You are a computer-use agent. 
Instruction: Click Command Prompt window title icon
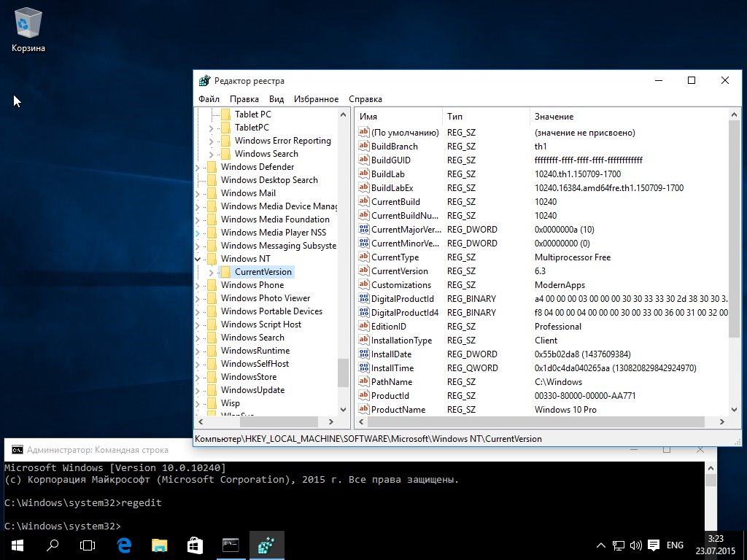click(18, 449)
